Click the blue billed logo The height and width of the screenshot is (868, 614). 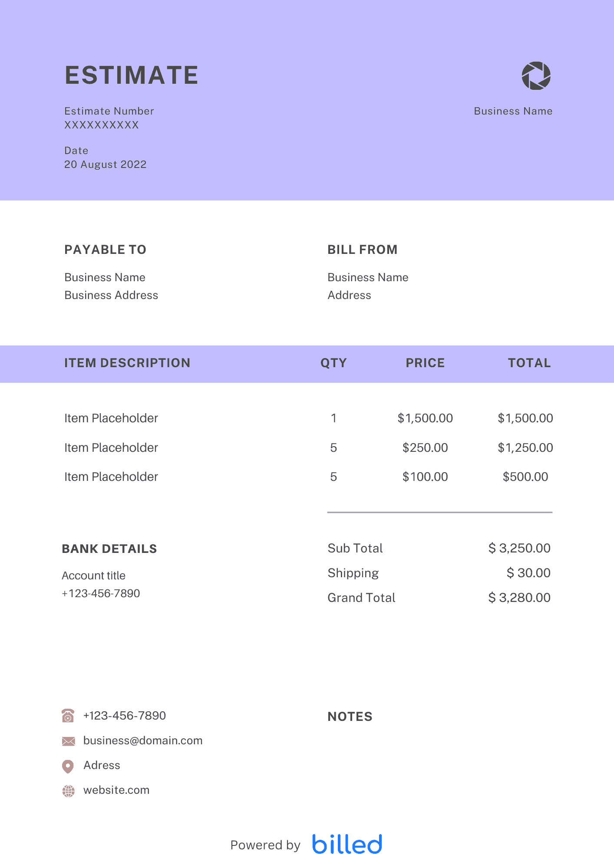click(x=347, y=844)
